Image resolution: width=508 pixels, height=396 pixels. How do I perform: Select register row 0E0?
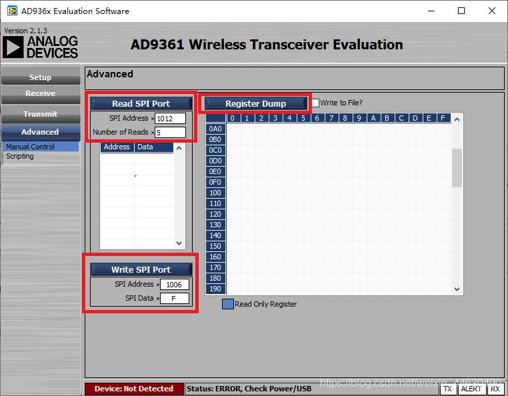[215, 172]
